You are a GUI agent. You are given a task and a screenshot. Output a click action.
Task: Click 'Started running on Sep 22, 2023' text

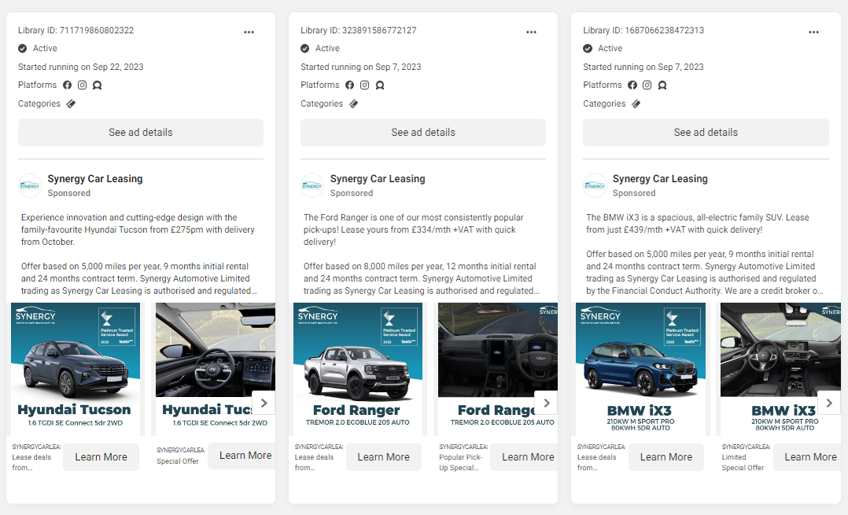point(81,67)
